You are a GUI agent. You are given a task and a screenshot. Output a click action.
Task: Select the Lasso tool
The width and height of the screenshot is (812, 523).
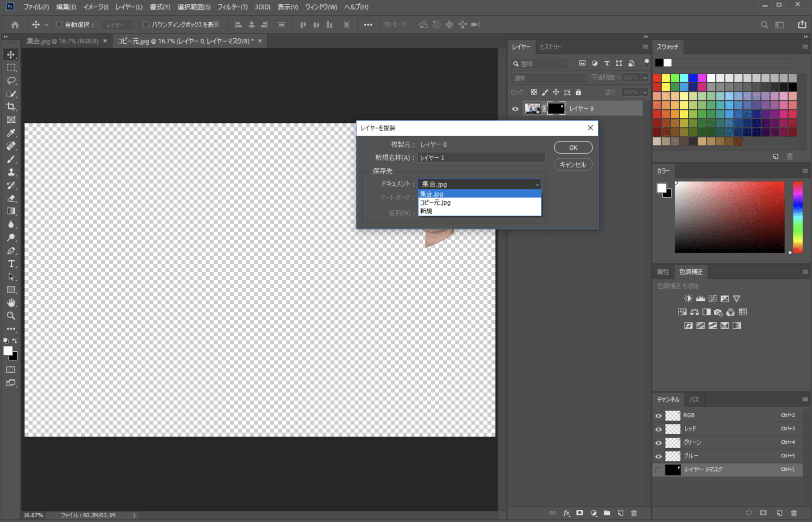coord(11,81)
